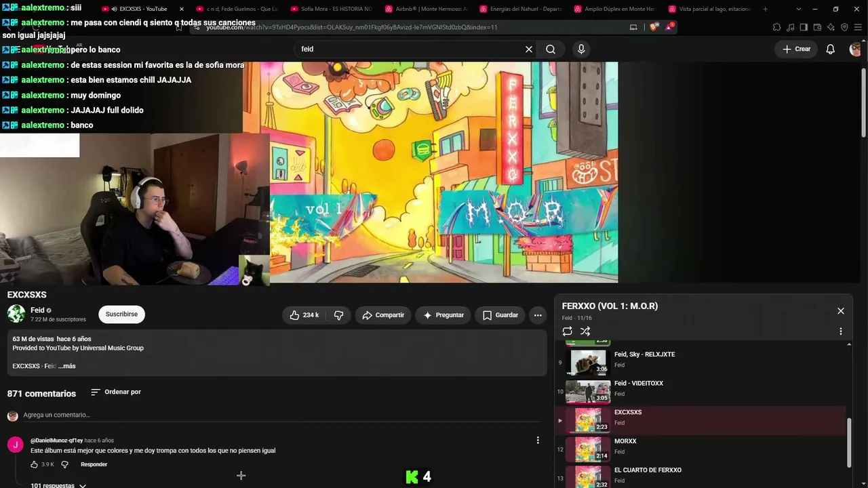The width and height of the screenshot is (868, 488).
Task: Click the Compartir share button
Action: 383,315
